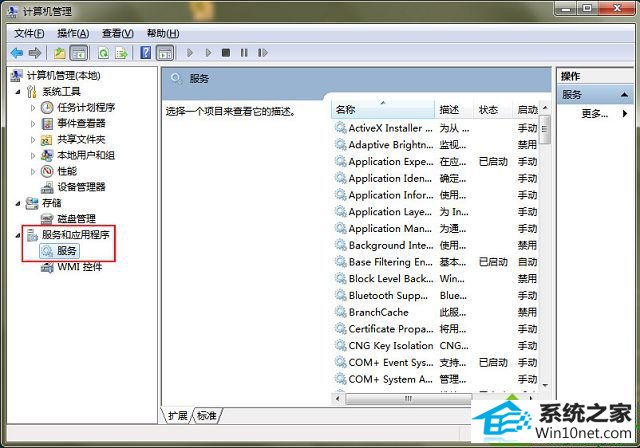The height and width of the screenshot is (448, 640).
Task: Select the Application Iden... service row
Action: point(436,179)
